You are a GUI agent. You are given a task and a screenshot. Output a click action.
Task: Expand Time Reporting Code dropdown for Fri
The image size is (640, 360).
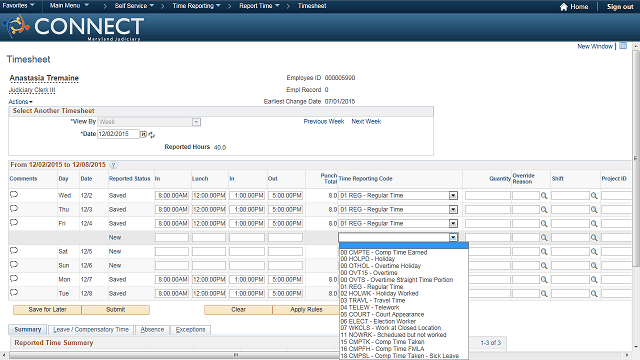pyautogui.click(x=453, y=223)
